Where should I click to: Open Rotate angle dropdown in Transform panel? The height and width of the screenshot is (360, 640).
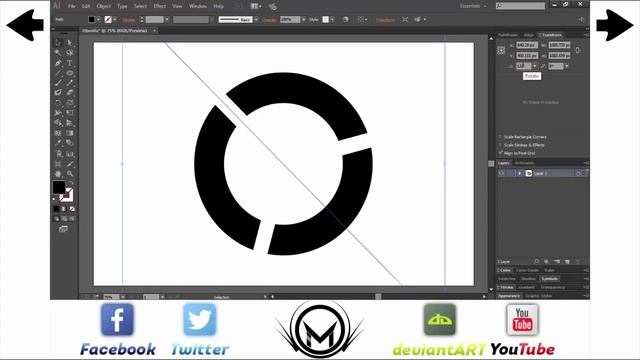pos(535,66)
